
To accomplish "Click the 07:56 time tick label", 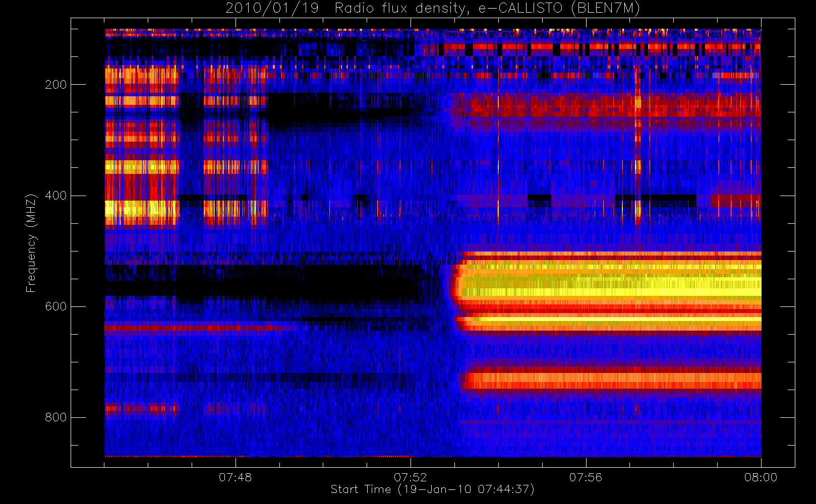I will tap(586, 477).
